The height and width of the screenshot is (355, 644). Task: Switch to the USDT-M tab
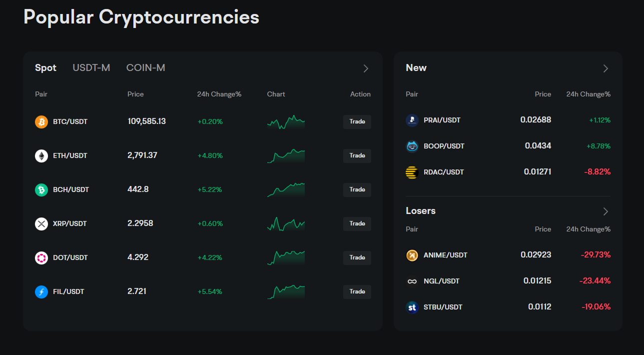click(91, 67)
